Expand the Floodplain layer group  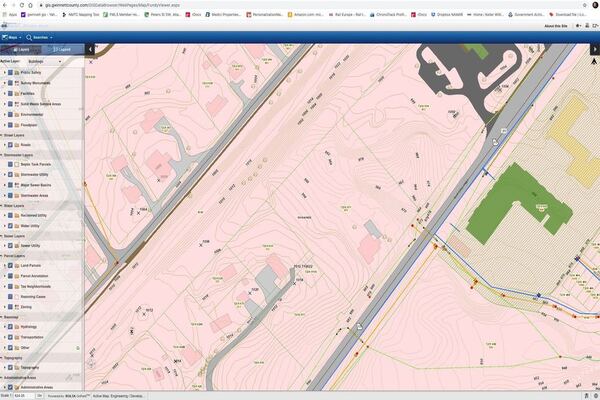tap(5, 125)
